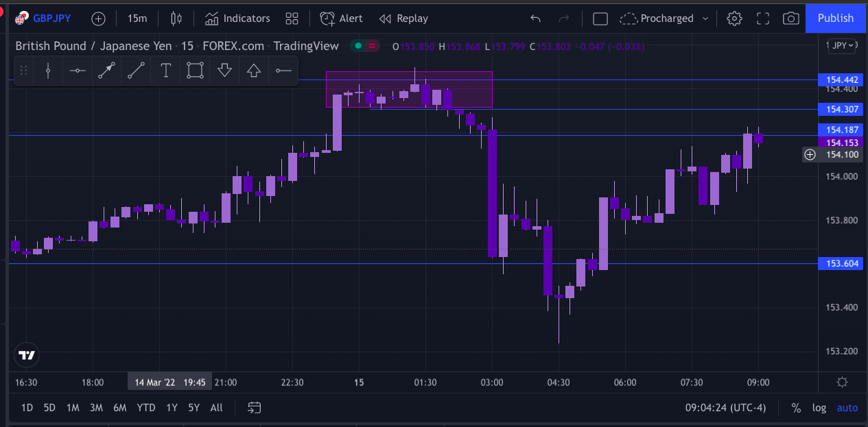Select the Vertical Line drawing tool
Image resolution: width=868 pixels, height=427 pixels.
[x=48, y=70]
